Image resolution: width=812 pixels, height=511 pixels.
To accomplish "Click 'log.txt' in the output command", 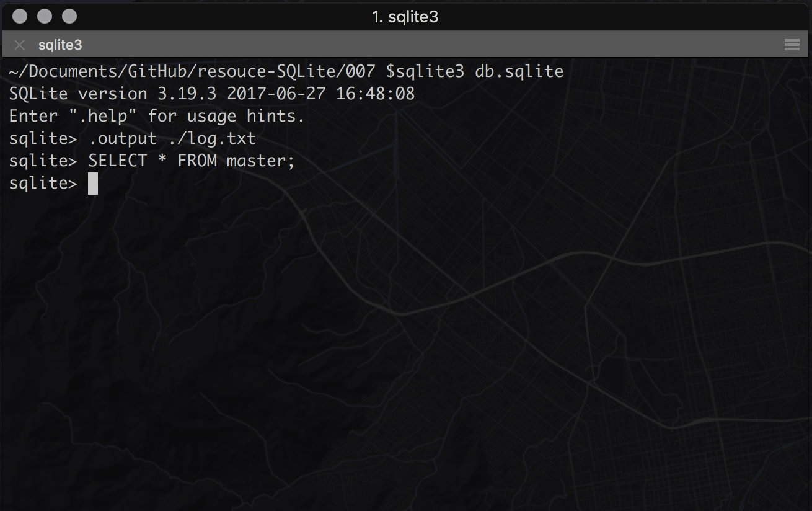I will point(221,138).
